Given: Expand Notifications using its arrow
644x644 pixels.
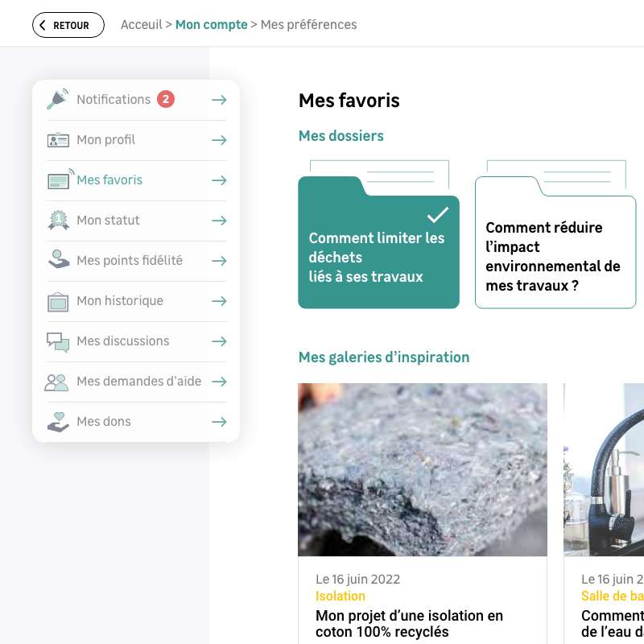Looking at the screenshot, I should click(219, 100).
